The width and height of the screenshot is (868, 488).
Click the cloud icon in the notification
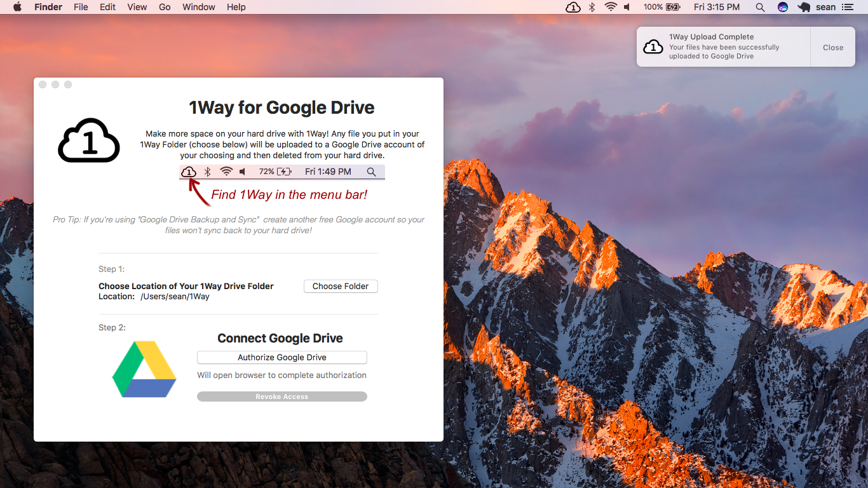coord(653,46)
